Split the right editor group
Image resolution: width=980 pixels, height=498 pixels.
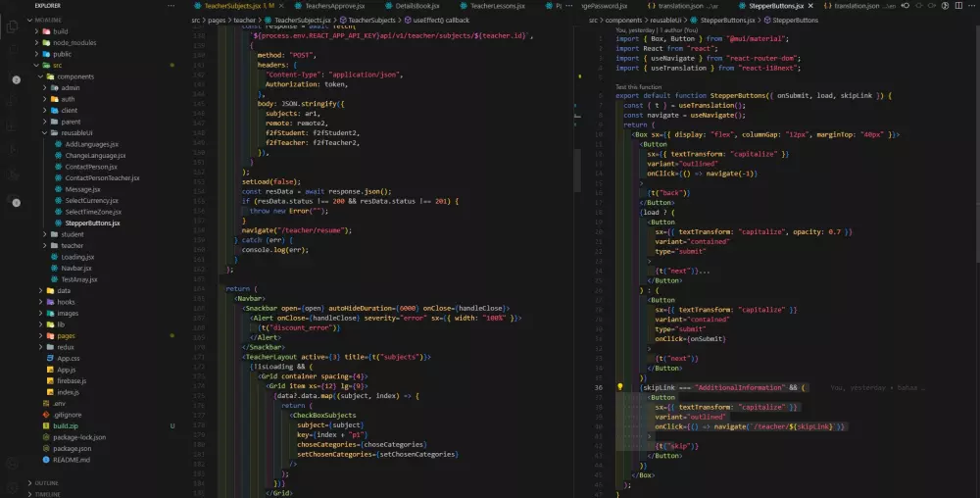point(958,6)
